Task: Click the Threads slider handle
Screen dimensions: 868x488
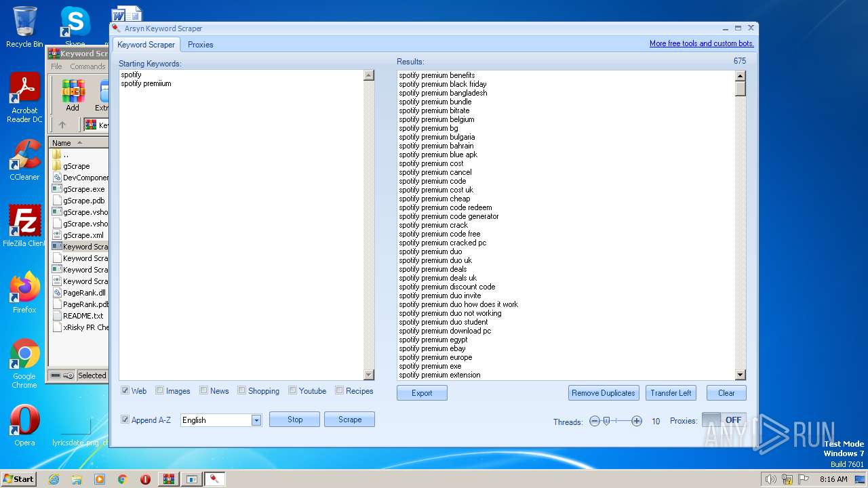Action: point(606,421)
